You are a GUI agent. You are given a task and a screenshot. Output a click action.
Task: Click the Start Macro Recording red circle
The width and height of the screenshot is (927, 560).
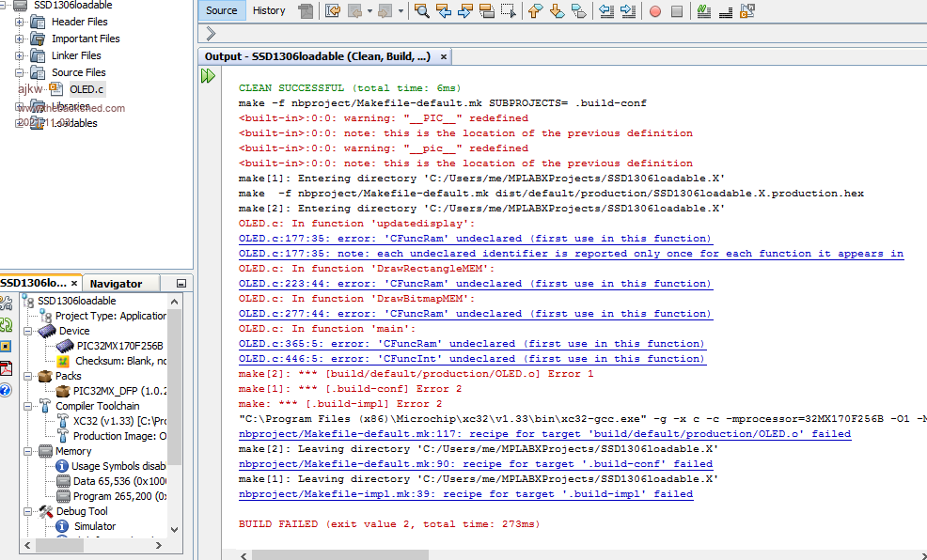654,11
